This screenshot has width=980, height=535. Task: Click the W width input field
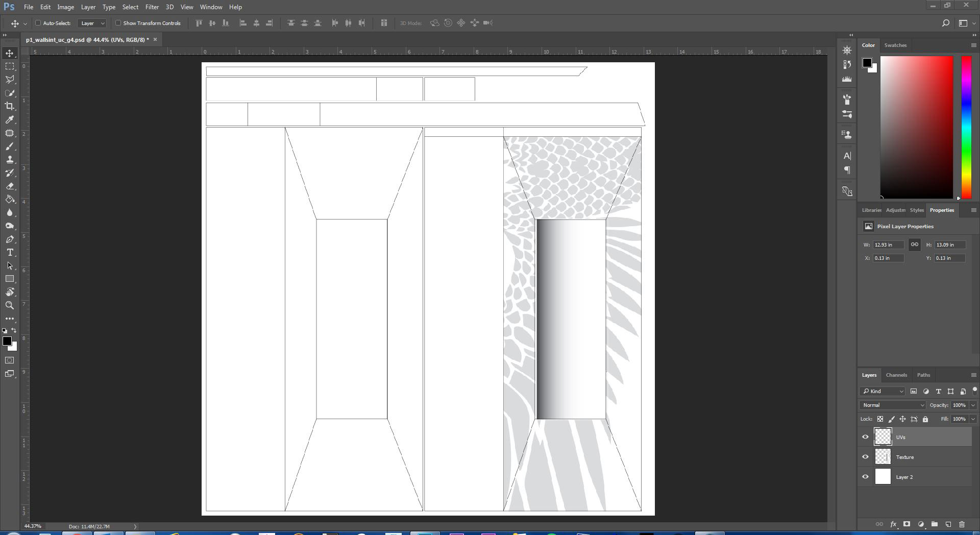click(888, 245)
